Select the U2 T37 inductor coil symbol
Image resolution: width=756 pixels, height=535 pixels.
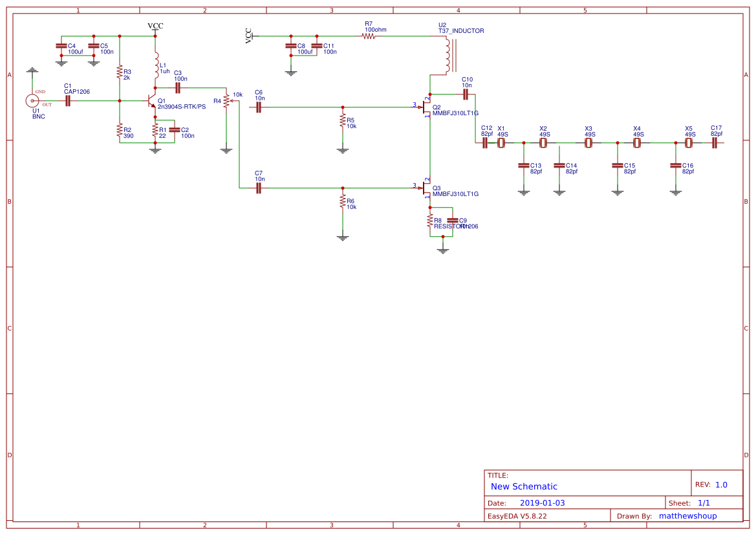pos(449,55)
